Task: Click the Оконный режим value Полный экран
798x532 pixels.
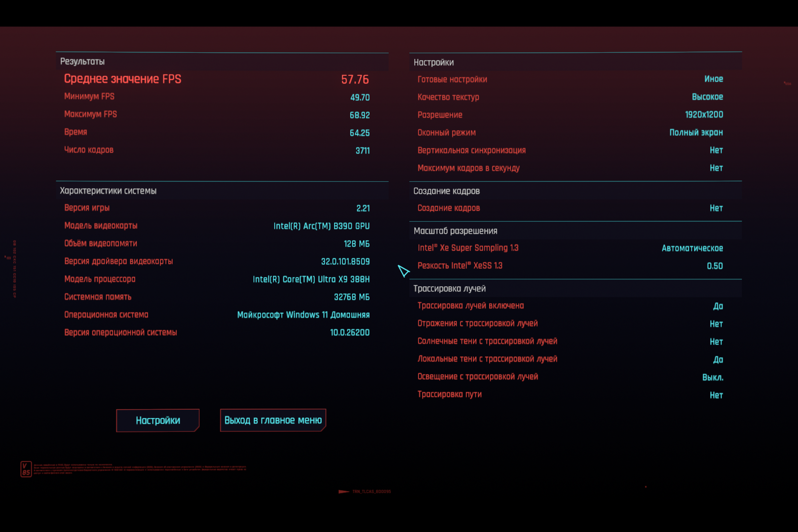Action: pyautogui.click(x=696, y=132)
